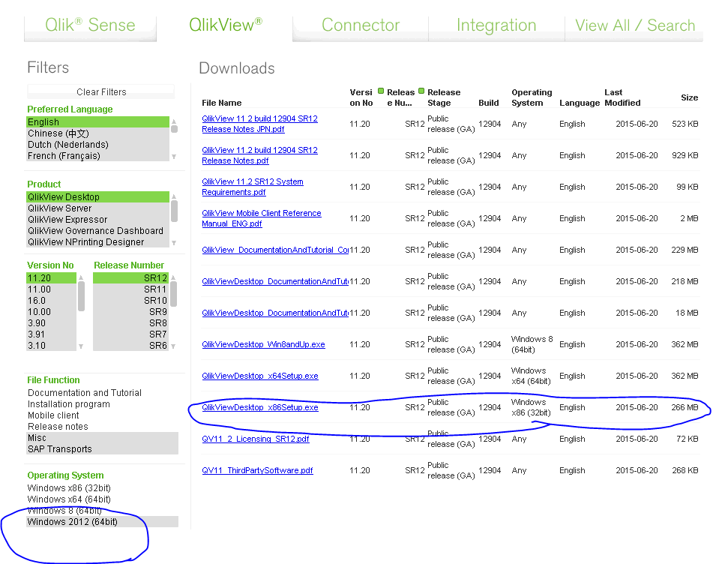
Task: Choose version 16.0 filter
Action: coord(52,301)
